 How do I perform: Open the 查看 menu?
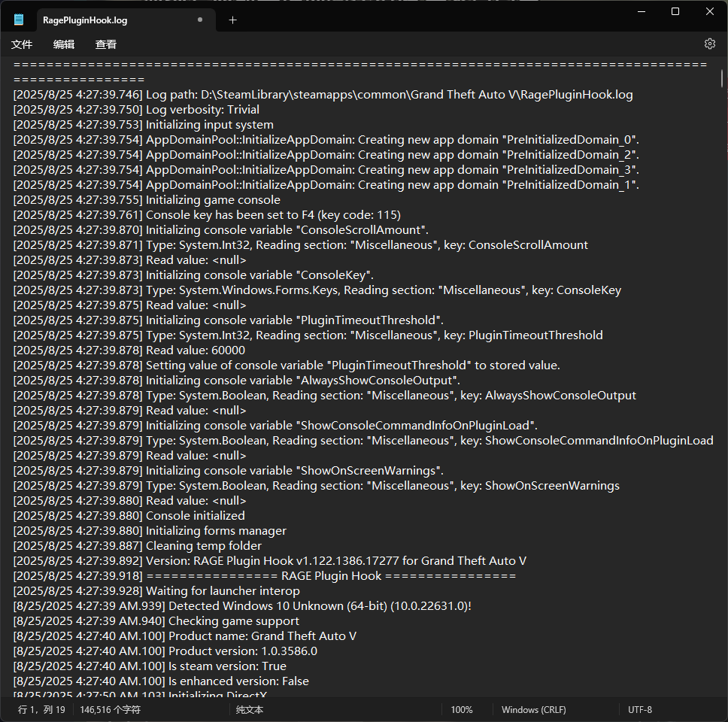point(106,44)
